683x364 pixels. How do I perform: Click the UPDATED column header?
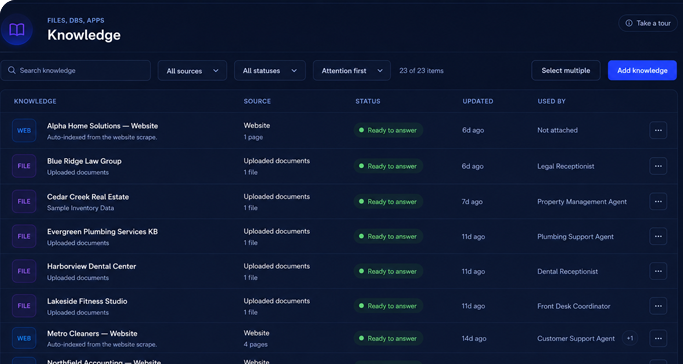click(478, 101)
